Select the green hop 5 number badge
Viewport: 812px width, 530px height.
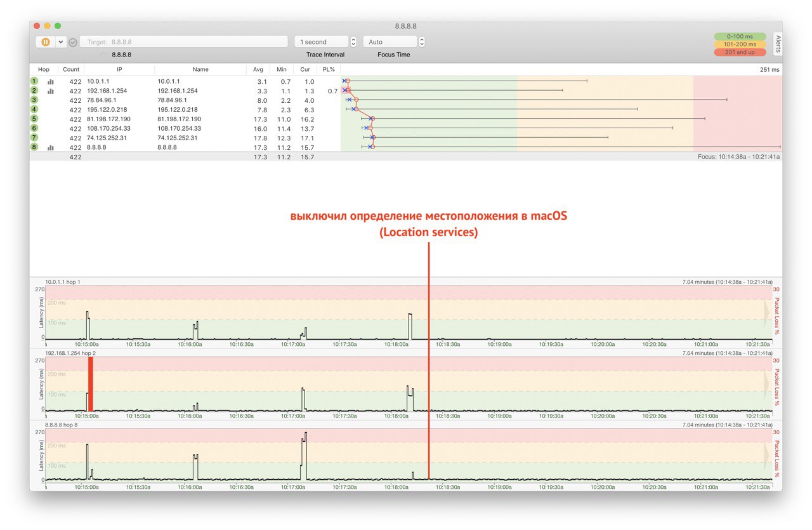click(x=34, y=119)
